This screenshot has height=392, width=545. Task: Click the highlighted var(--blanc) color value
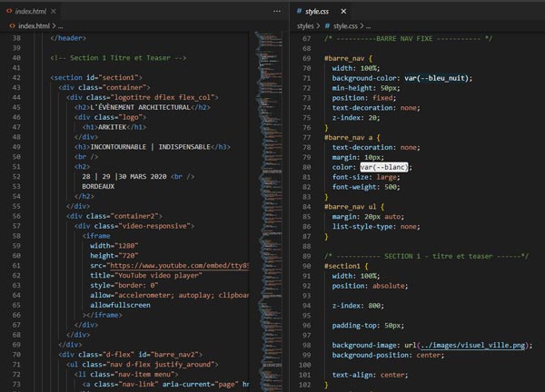click(384, 168)
